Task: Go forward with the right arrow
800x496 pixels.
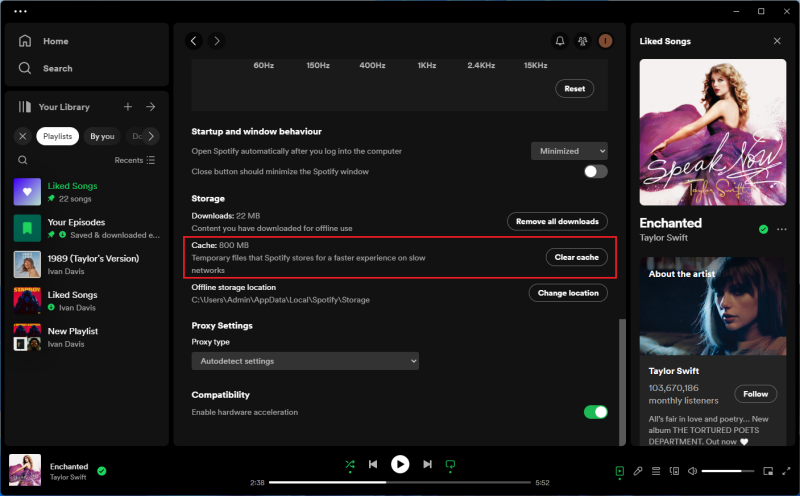Action: coord(217,41)
